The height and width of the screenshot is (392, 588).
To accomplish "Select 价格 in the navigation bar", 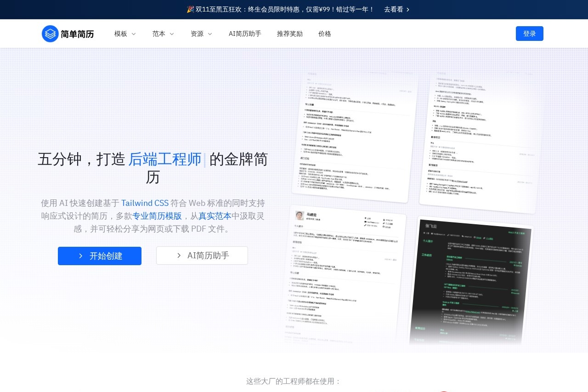I will (324, 34).
